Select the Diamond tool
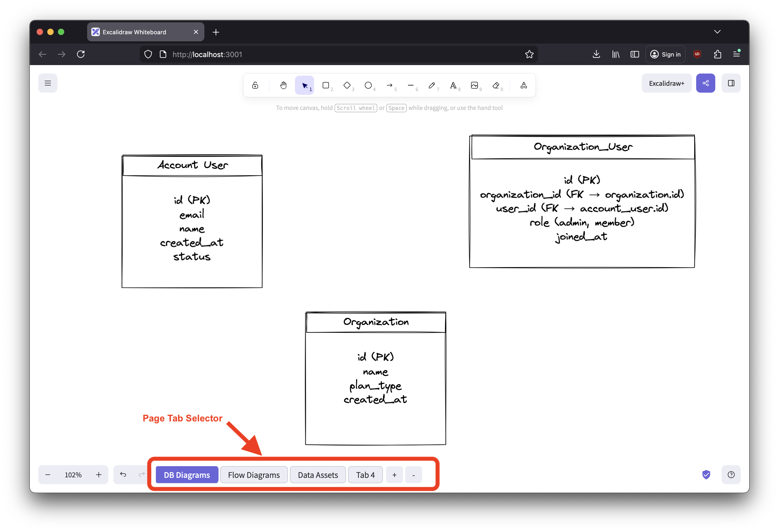Image resolution: width=779 pixels, height=532 pixels. 347,85
